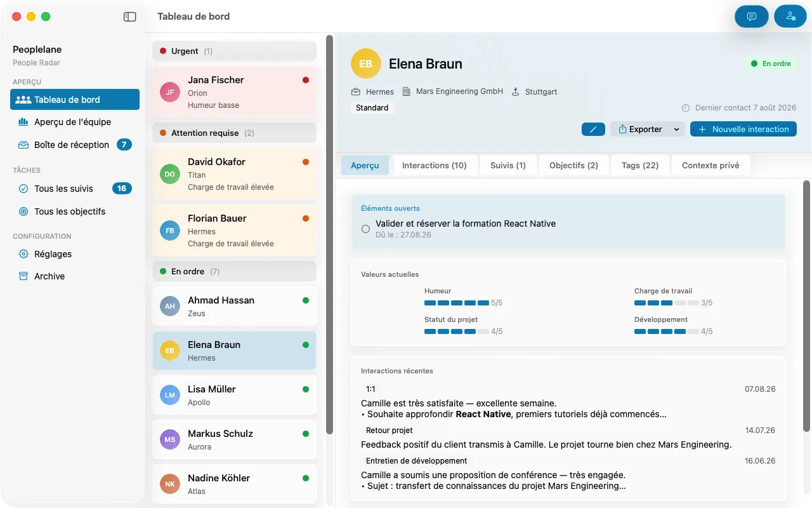Open the Exporter dropdown arrow
The height and width of the screenshot is (508, 812).
click(x=676, y=130)
